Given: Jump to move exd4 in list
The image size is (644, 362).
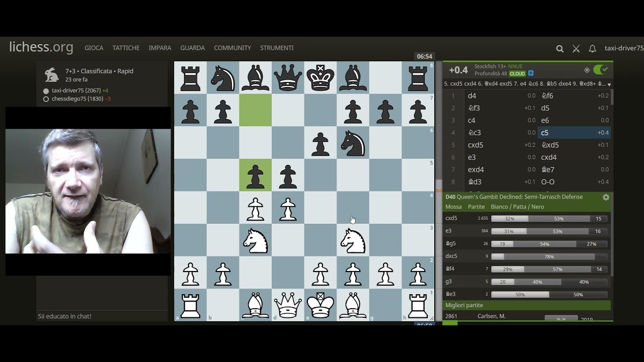Looking at the screenshot, I should (501, 169).
